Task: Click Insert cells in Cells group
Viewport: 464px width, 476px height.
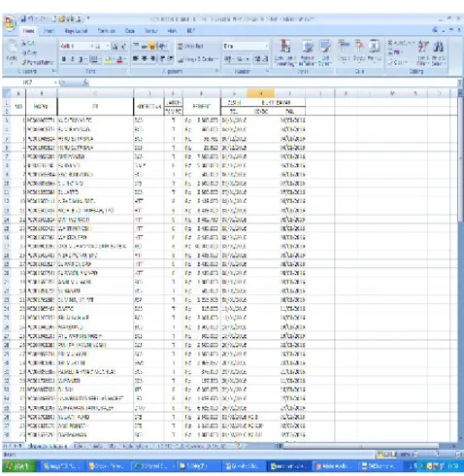Action: tap(344, 51)
